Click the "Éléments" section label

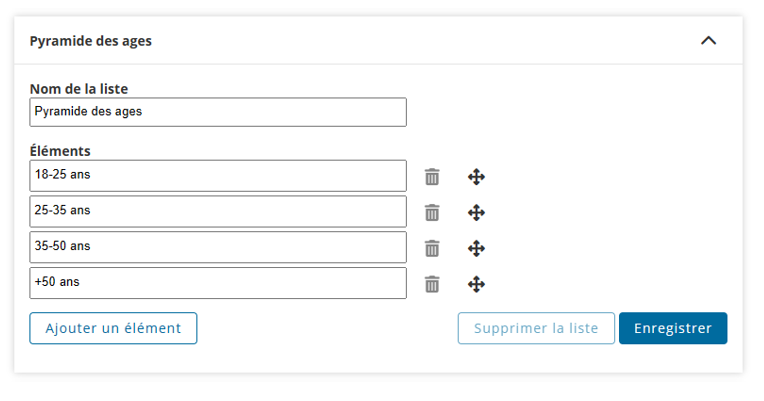(60, 151)
